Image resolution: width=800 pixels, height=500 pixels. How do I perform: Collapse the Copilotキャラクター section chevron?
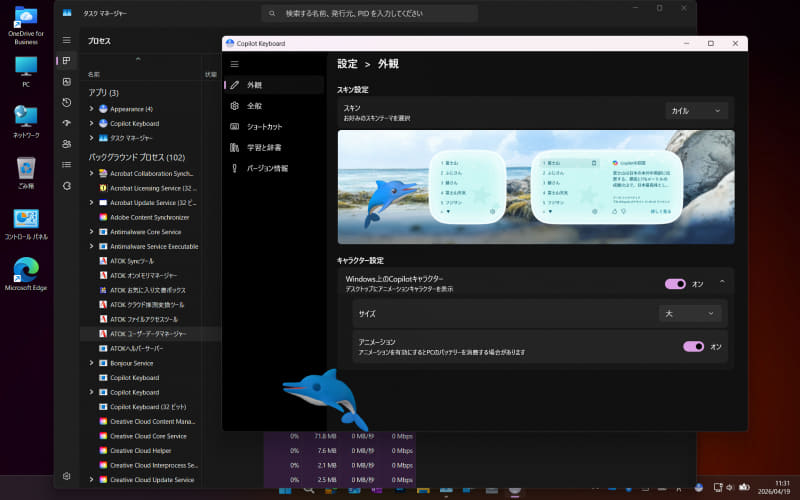(722, 282)
